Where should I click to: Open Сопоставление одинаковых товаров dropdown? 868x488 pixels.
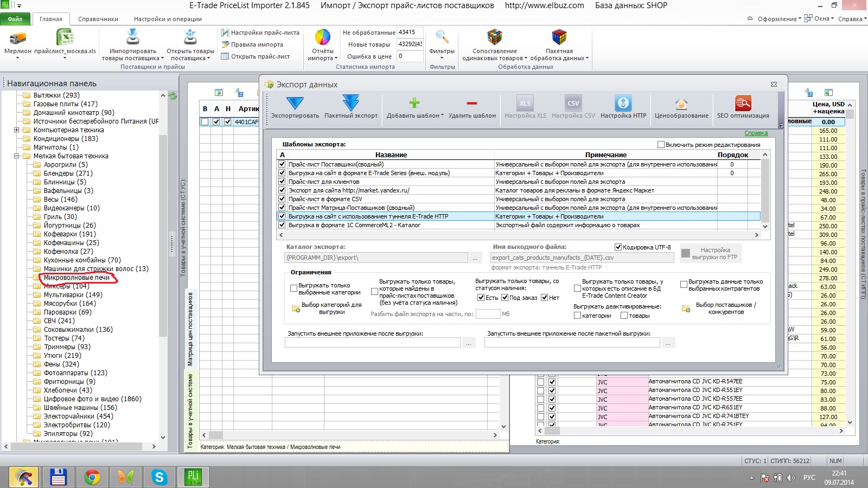(494, 45)
